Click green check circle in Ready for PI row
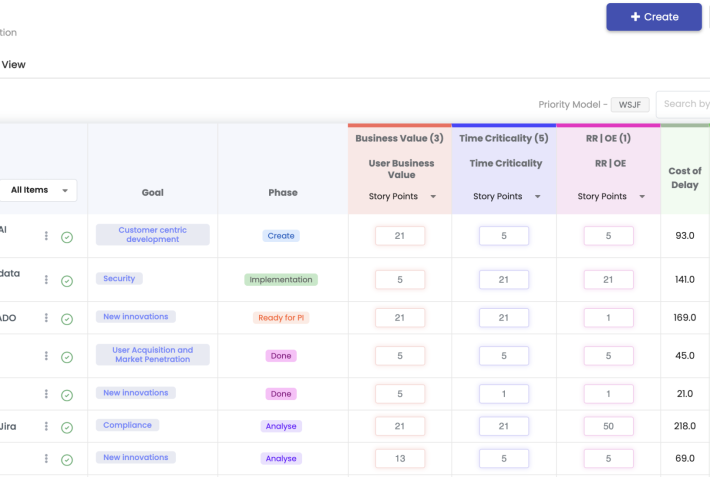The height and width of the screenshot is (477, 710). [x=67, y=319]
